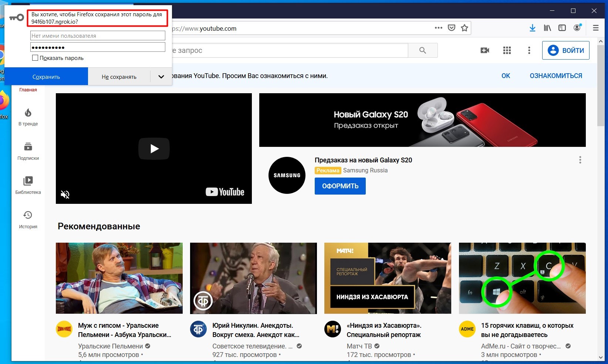608x364 pixels.
Task: Unmute the video with the speaker icon
Action: (65, 194)
